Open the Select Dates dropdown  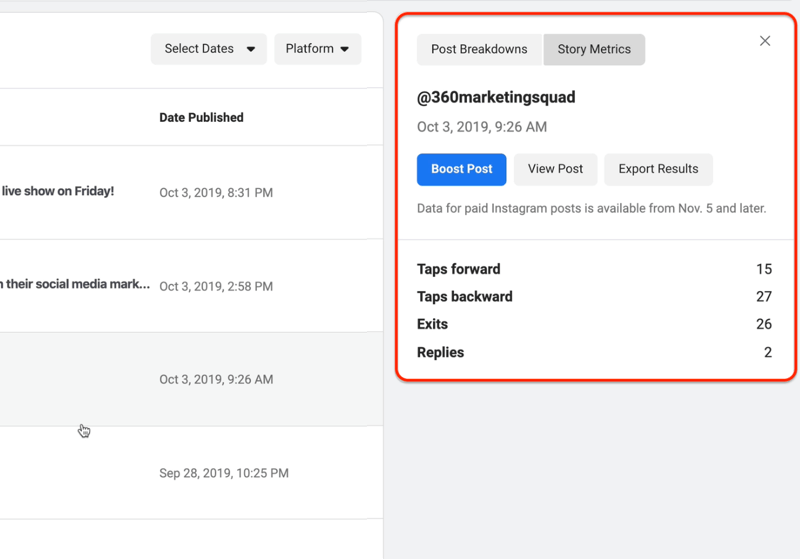(x=208, y=49)
